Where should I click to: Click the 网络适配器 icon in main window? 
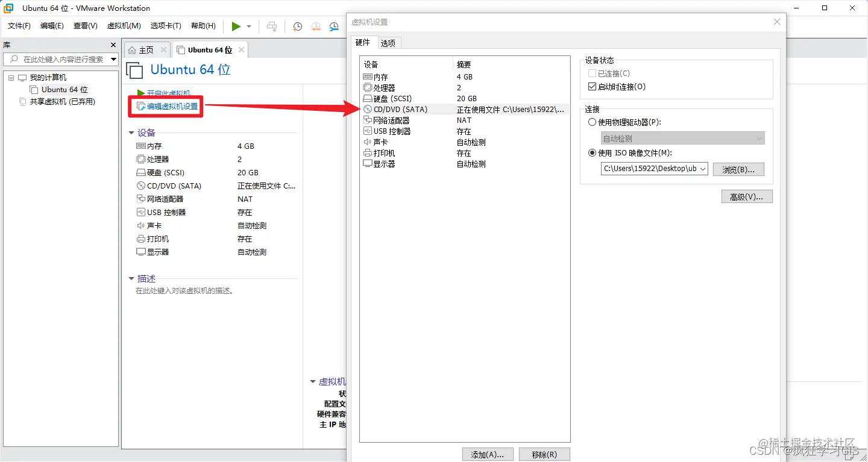click(140, 199)
